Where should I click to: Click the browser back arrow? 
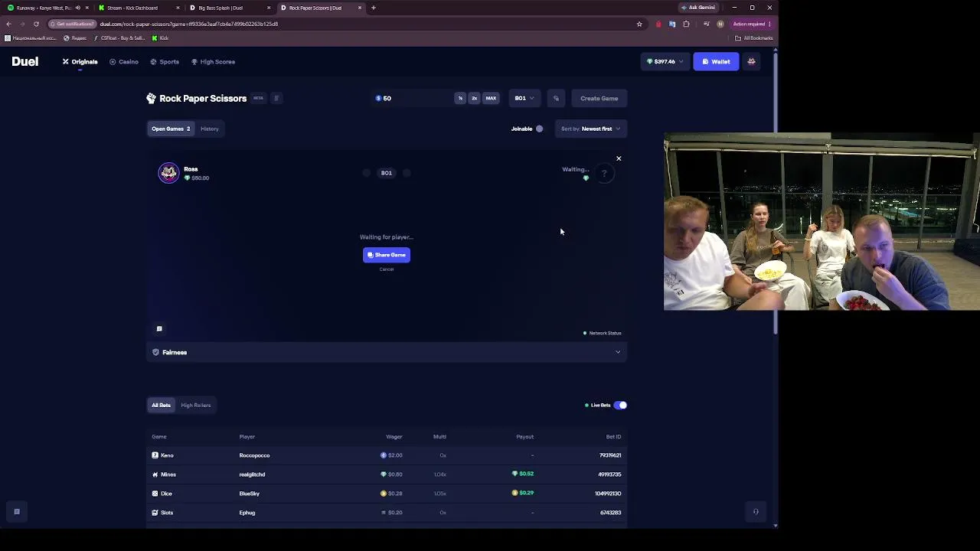pyautogui.click(x=8, y=24)
